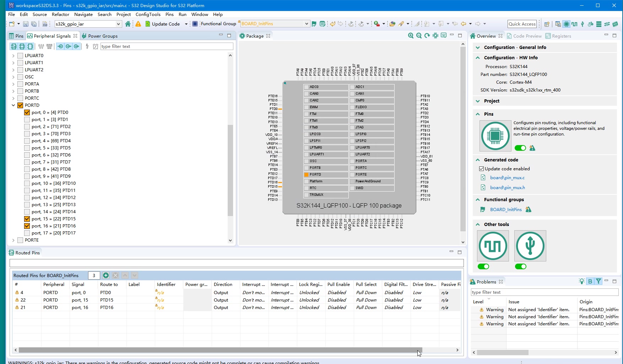Click the package view vertical scrollbar

coord(463,138)
